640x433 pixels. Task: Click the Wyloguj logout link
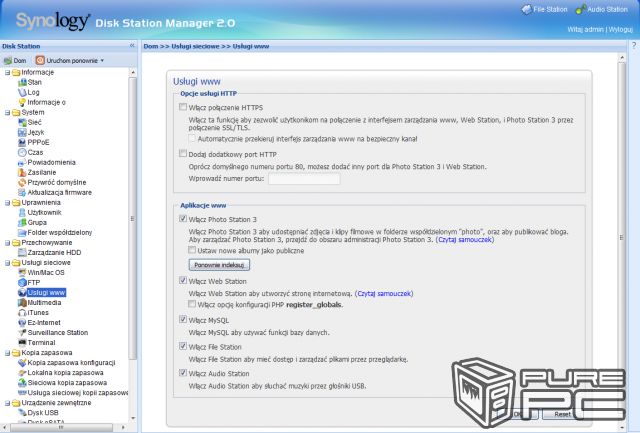coord(621,29)
